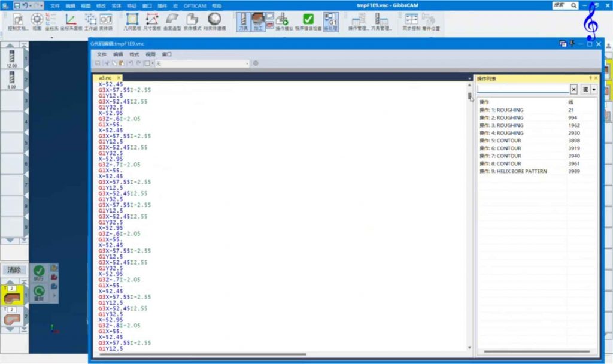Click the green 执行 execute button

tap(39, 272)
